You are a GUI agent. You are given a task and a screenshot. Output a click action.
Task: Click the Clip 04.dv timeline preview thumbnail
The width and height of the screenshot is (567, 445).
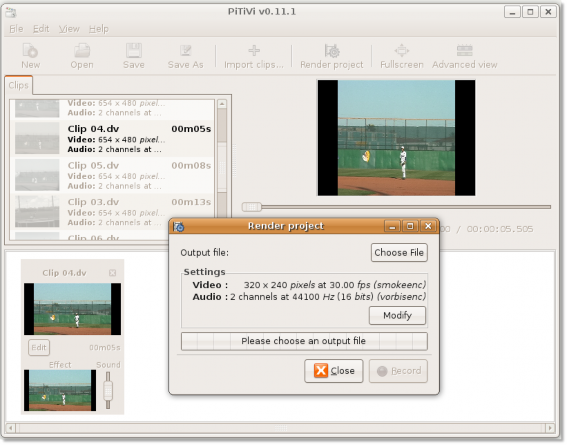pos(72,309)
